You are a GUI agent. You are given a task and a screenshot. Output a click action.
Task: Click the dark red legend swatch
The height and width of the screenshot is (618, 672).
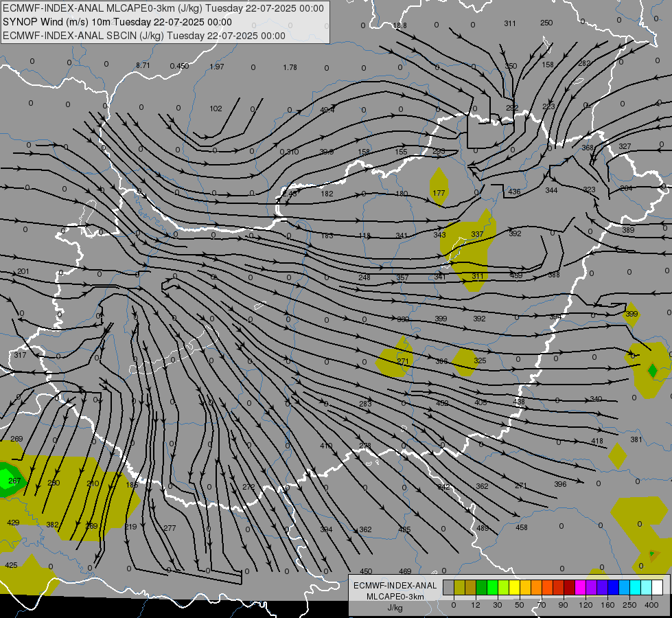tap(569, 588)
